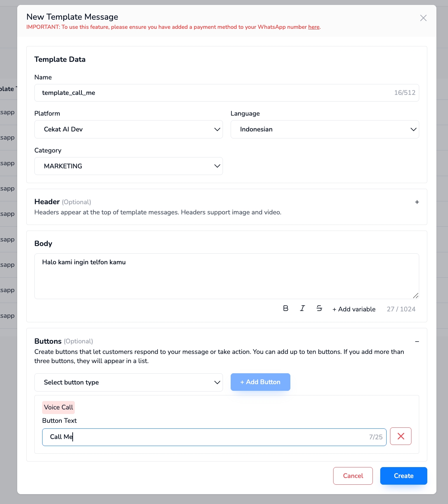
Task: Click + Add variable in body editor
Action: pyautogui.click(x=354, y=309)
